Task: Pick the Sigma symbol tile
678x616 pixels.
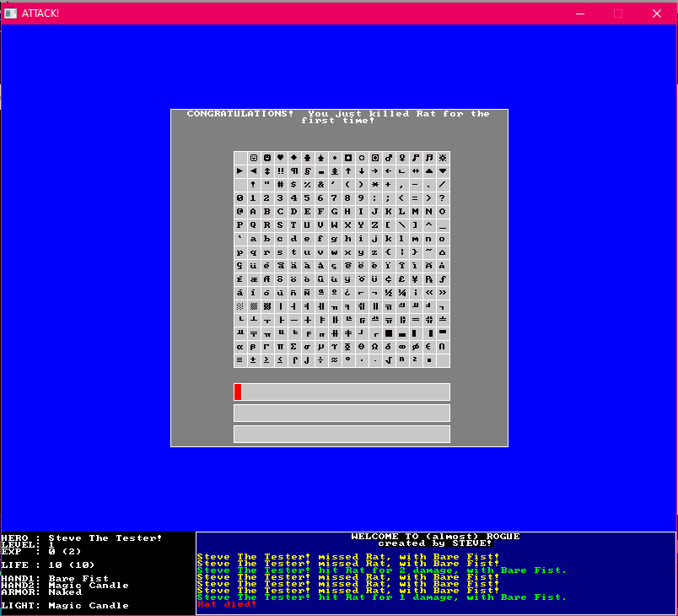Action: [x=294, y=347]
